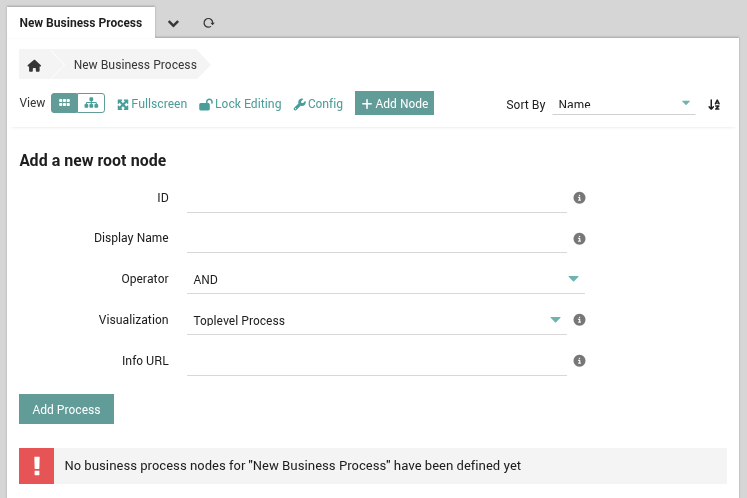Click the home breadcrumb icon
The image size is (747, 498).
tap(34, 65)
